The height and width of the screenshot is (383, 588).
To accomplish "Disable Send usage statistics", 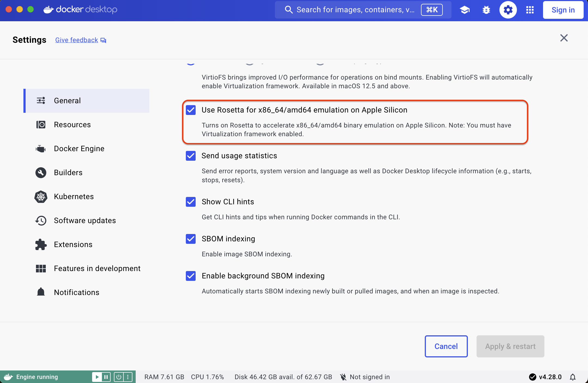I will (x=191, y=156).
